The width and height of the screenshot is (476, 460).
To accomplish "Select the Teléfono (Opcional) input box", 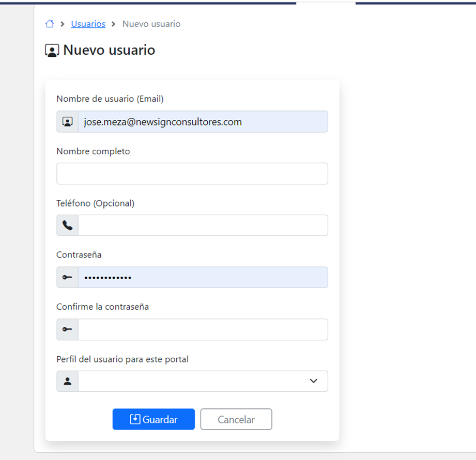I will click(203, 226).
